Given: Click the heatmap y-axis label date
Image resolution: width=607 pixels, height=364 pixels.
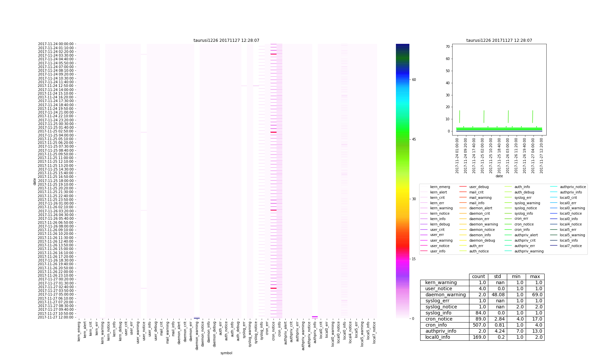Looking at the screenshot, I should pos(34,182).
